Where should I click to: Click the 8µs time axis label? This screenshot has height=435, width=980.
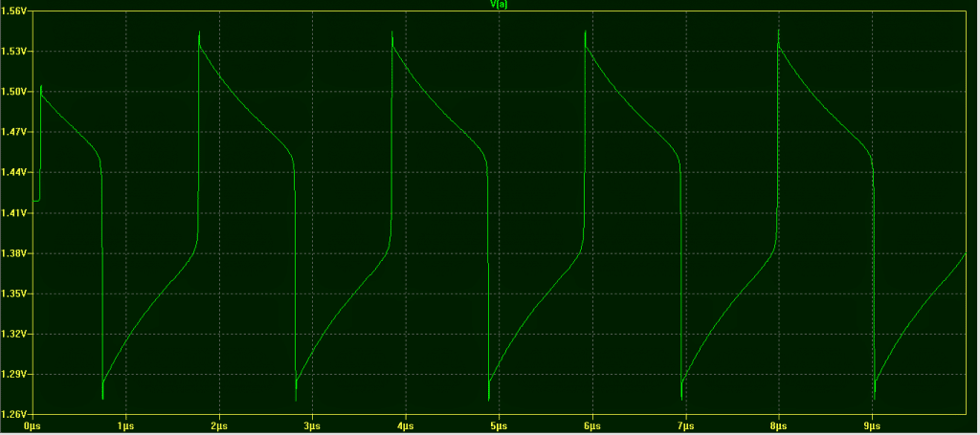[778, 424]
